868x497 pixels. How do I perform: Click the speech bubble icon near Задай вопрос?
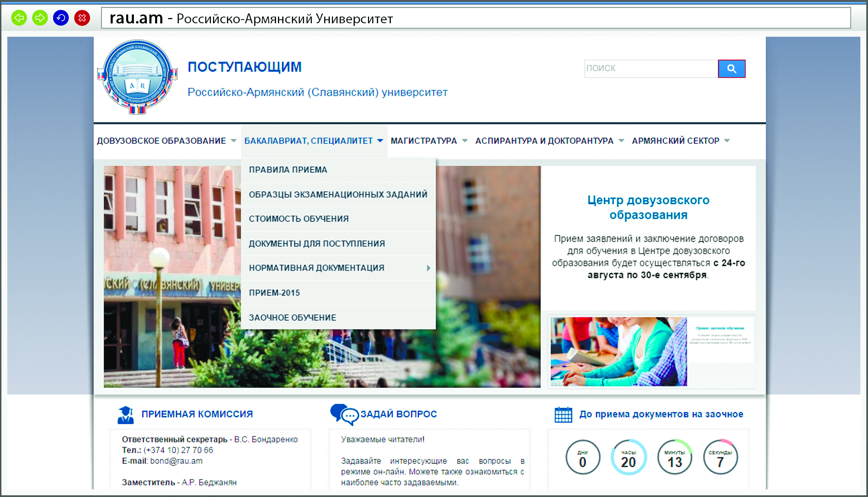[344, 415]
